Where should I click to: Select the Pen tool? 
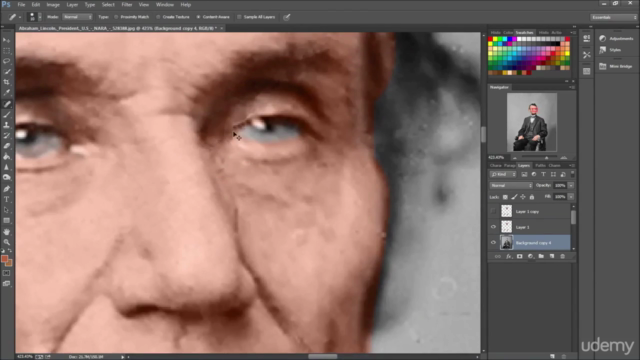click(x=7, y=189)
